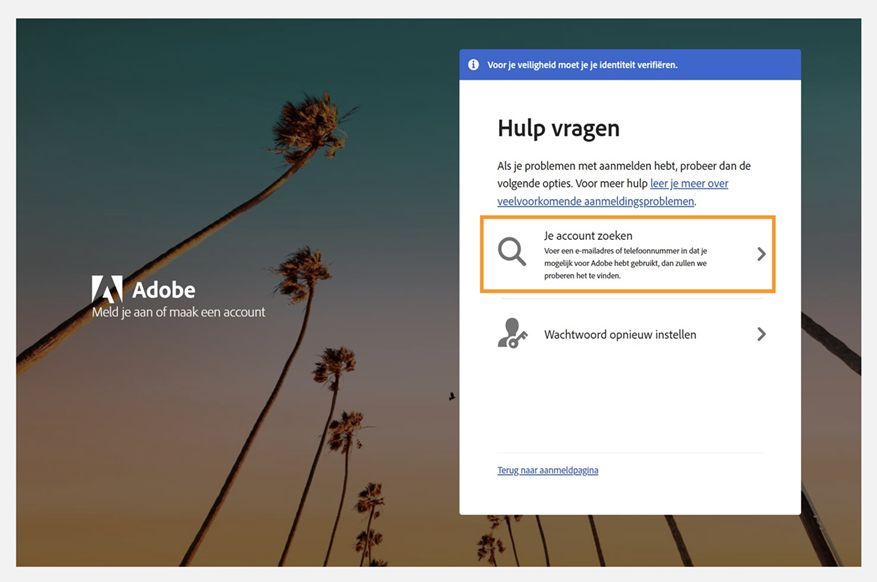Follow the 'Terug naar aanmeldpagina' link
This screenshot has width=877, height=582.
pyautogui.click(x=547, y=470)
